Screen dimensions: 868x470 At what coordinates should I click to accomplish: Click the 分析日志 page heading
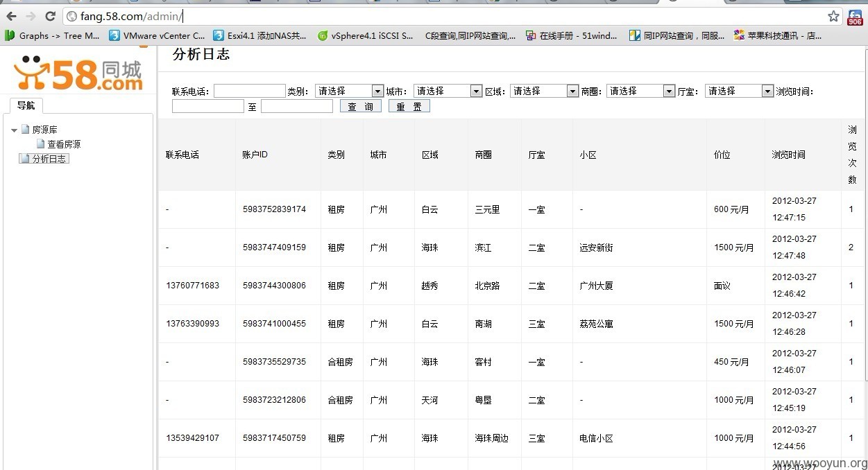[201, 54]
